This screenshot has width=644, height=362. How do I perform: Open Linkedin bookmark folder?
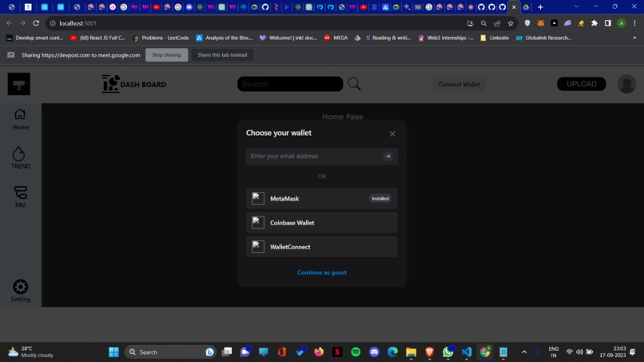point(495,38)
